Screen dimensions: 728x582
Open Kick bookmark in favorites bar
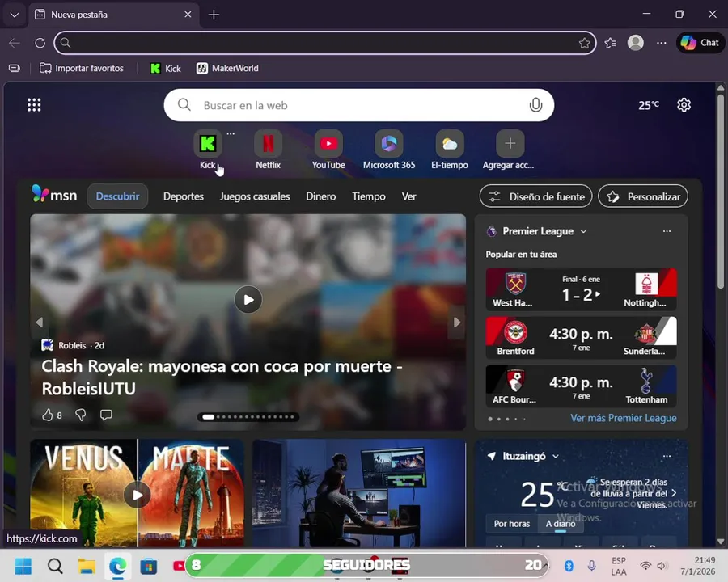point(166,69)
